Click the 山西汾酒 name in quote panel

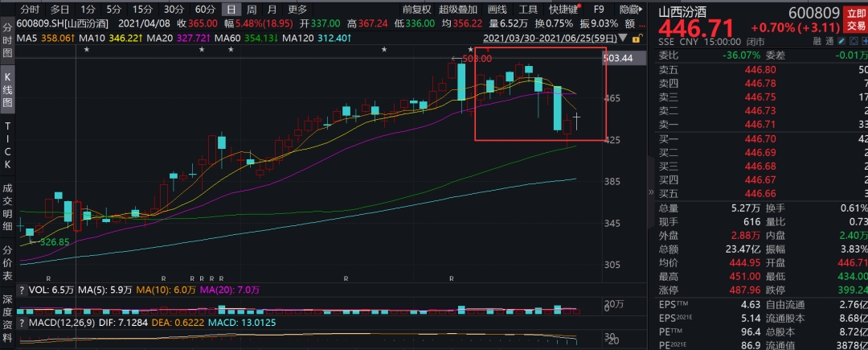[x=682, y=13]
